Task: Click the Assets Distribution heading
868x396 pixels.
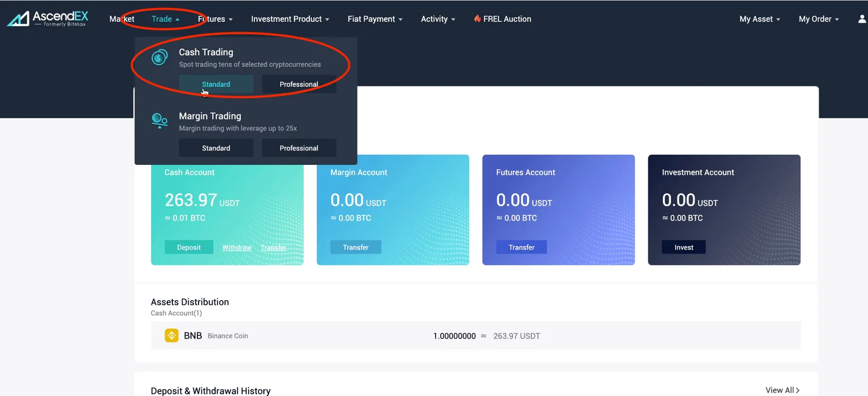Action: 190,302
